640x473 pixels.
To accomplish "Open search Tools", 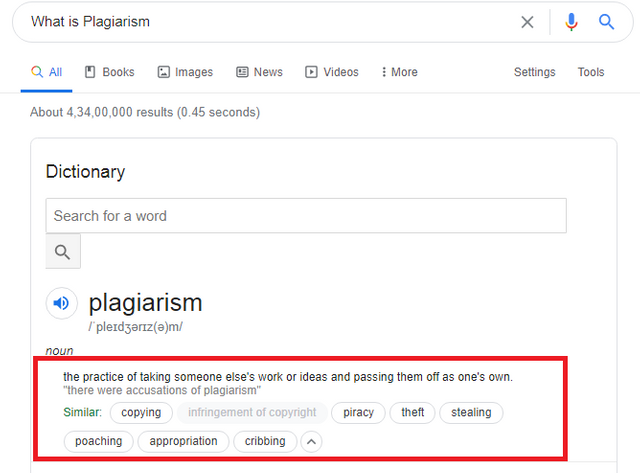I will click(x=591, y=72).
